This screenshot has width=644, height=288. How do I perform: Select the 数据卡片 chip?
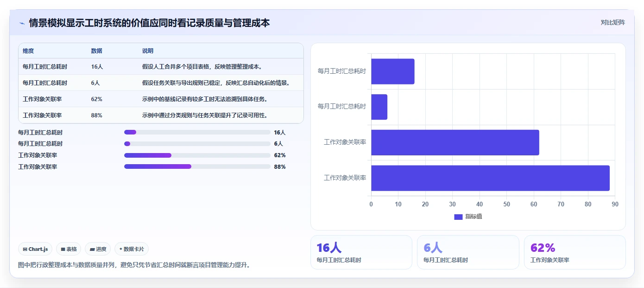pyautogui.click(x=132, y=249)
